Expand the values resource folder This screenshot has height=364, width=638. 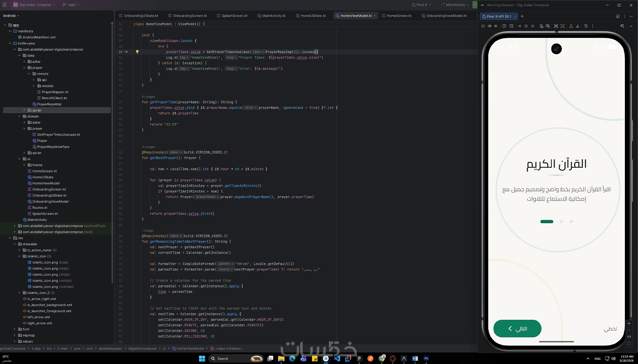pyautogui.click(x=15, y=341)
